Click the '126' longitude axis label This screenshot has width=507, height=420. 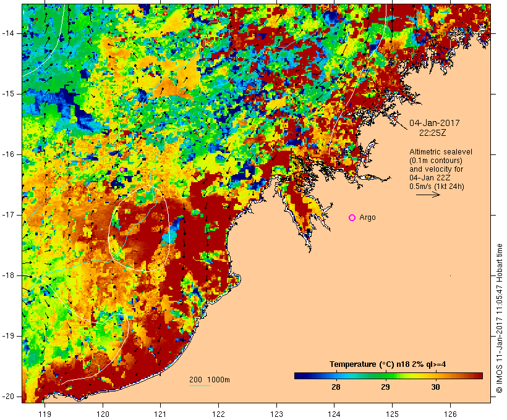coord(450,414)
